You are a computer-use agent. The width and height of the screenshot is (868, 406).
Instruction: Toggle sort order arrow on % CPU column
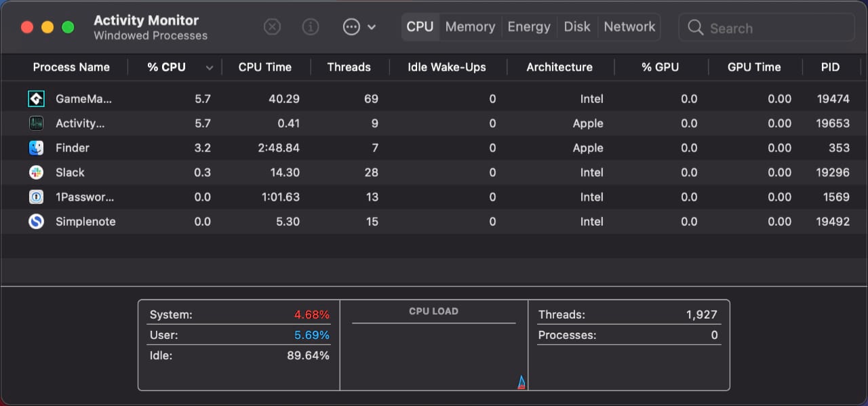(209, 68)
